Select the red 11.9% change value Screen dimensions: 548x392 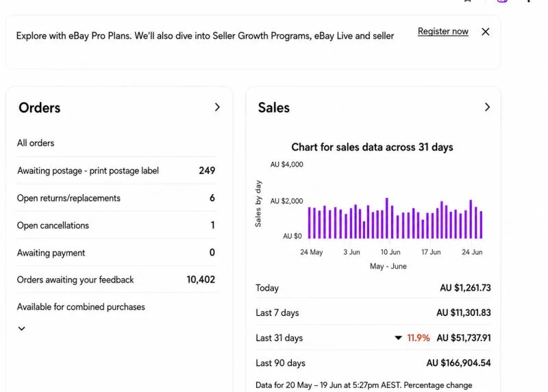[419, 338]
